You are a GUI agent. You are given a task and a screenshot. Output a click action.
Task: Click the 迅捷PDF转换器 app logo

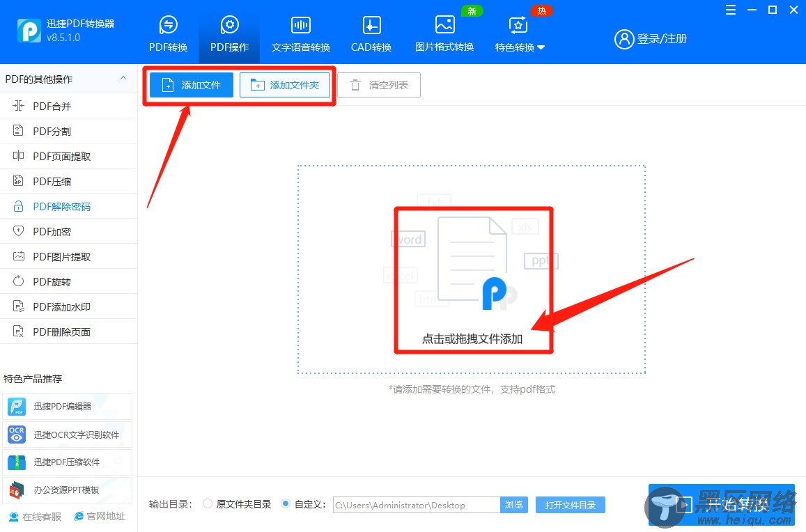click(x=29, y=31)
